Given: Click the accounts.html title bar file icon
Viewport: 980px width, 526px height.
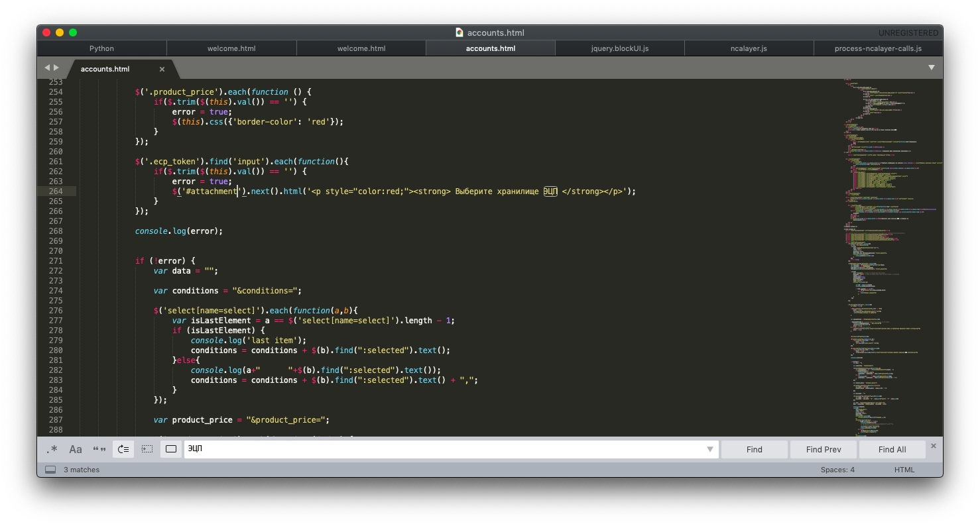Looking at the screenshot, I should 459,32.
